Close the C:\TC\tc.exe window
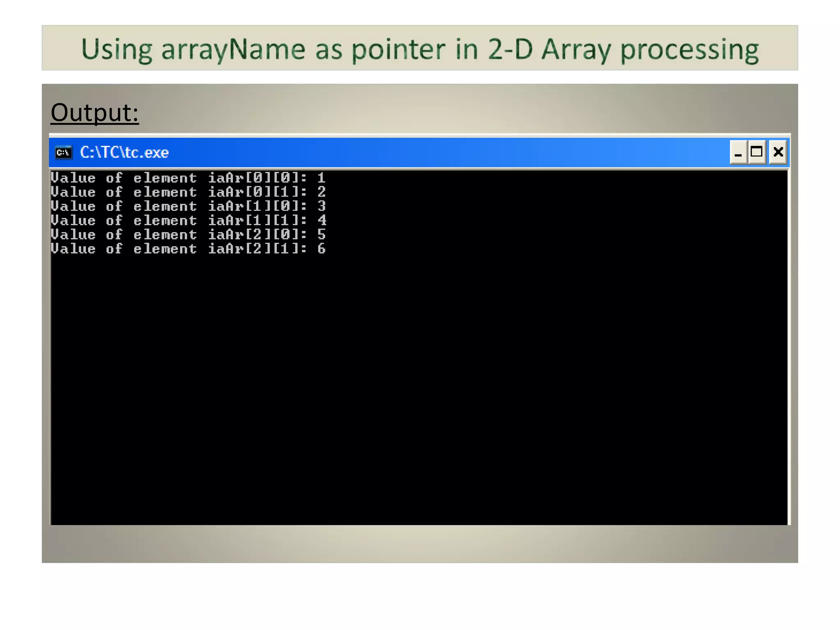The width and height of the screenshot is (840, 630). tap(778, 153)
